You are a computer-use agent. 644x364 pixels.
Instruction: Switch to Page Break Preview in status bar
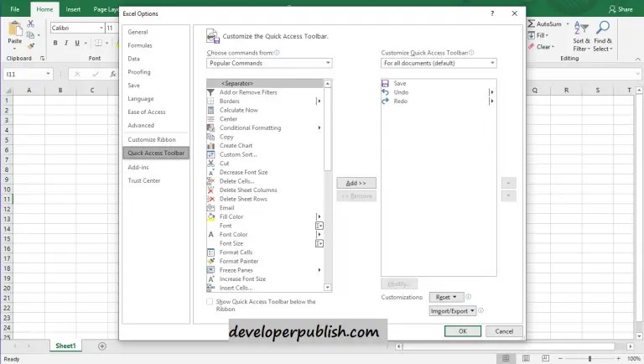click(545, 359)
